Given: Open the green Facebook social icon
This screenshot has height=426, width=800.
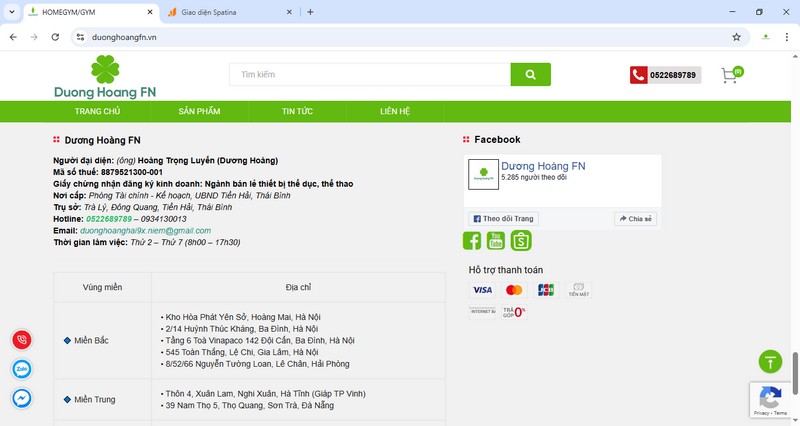Looking at the screenshot, I should tap(472, 240).
